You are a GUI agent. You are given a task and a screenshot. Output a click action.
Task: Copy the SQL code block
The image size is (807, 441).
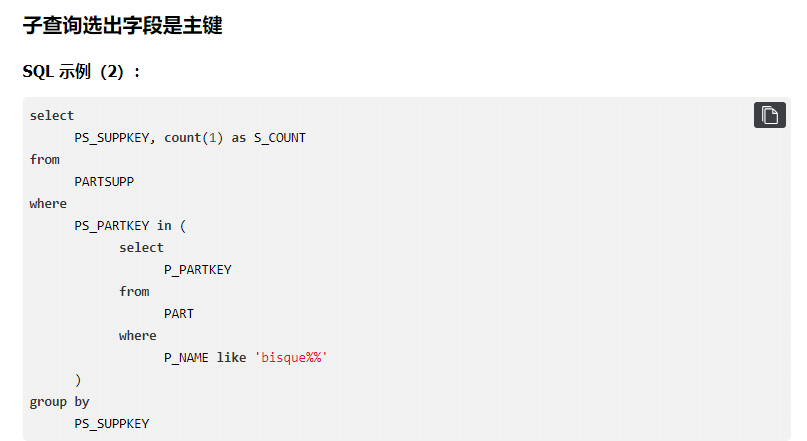[769, 115]
